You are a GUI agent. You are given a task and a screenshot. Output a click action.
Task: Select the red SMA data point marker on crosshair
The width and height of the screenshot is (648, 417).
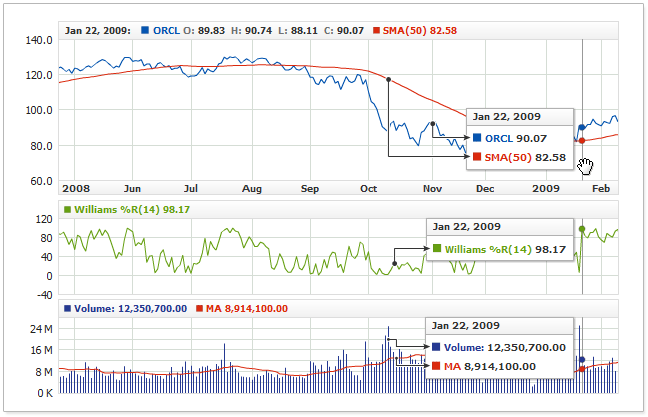pyautogui.click(x=582, y=141)
